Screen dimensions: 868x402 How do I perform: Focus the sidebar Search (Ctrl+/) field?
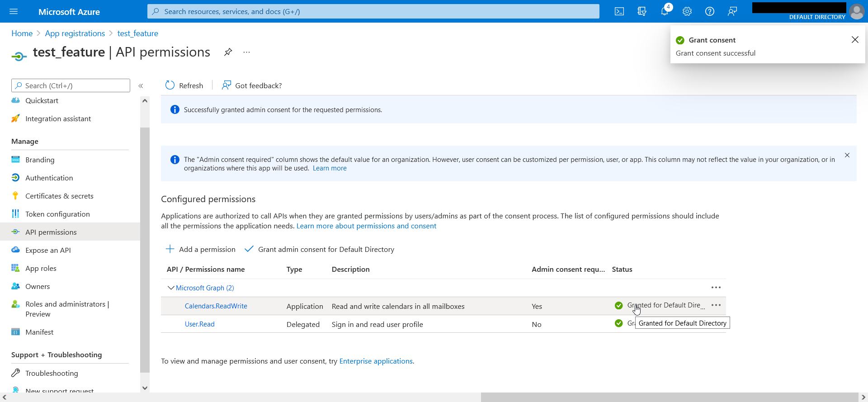click(x=71, y=85)
